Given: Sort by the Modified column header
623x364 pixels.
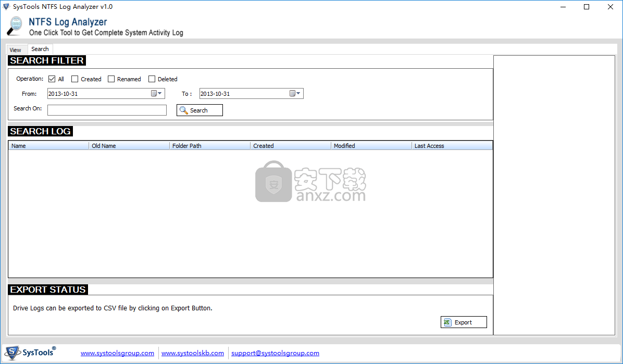Looking at the screenshot, I should (371, 146).
